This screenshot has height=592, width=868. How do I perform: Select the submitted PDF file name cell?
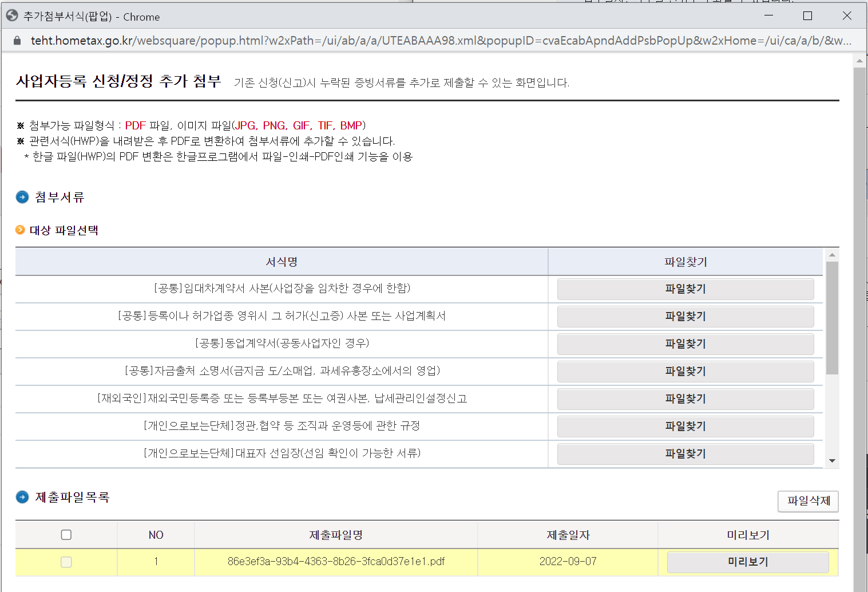[336, 562]
